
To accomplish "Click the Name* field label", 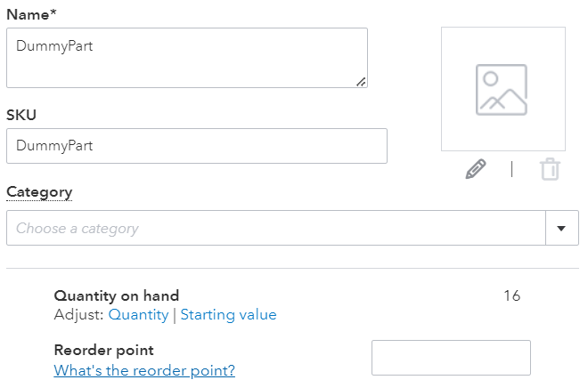I will 31,14.
